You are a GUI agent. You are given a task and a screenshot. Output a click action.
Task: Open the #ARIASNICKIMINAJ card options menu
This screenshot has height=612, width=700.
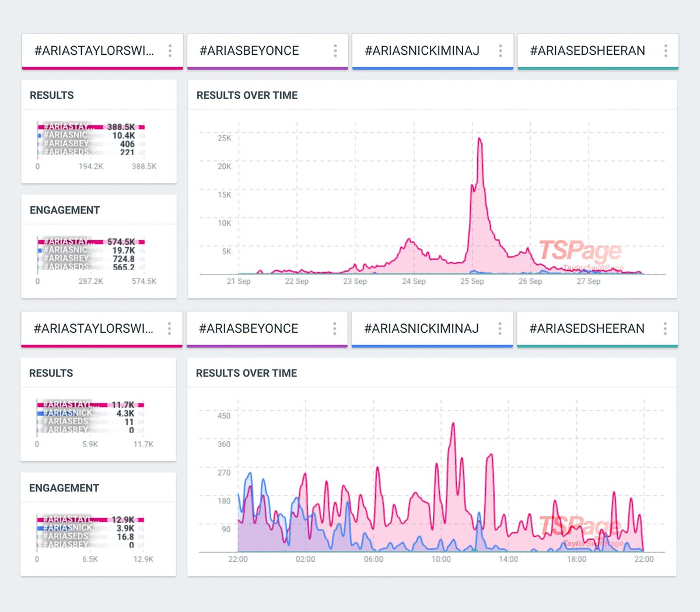[x=500, y=51]
